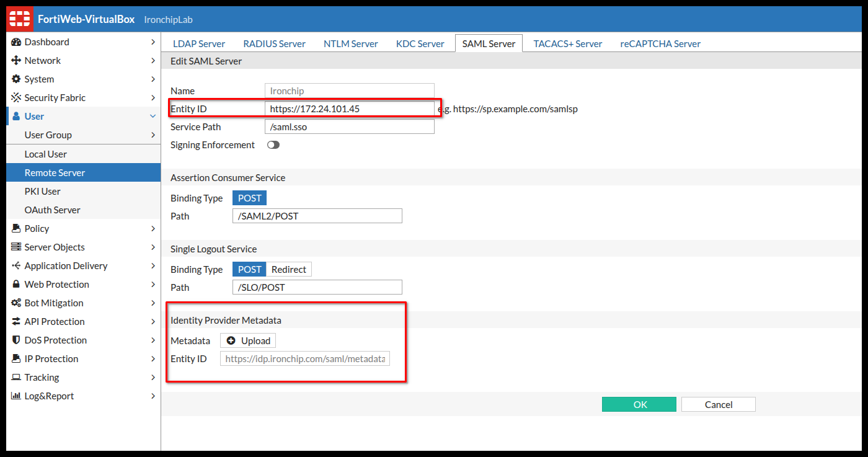Click the Log&Report chart icon
868x457 pixels.
click(x=16, y=396)
